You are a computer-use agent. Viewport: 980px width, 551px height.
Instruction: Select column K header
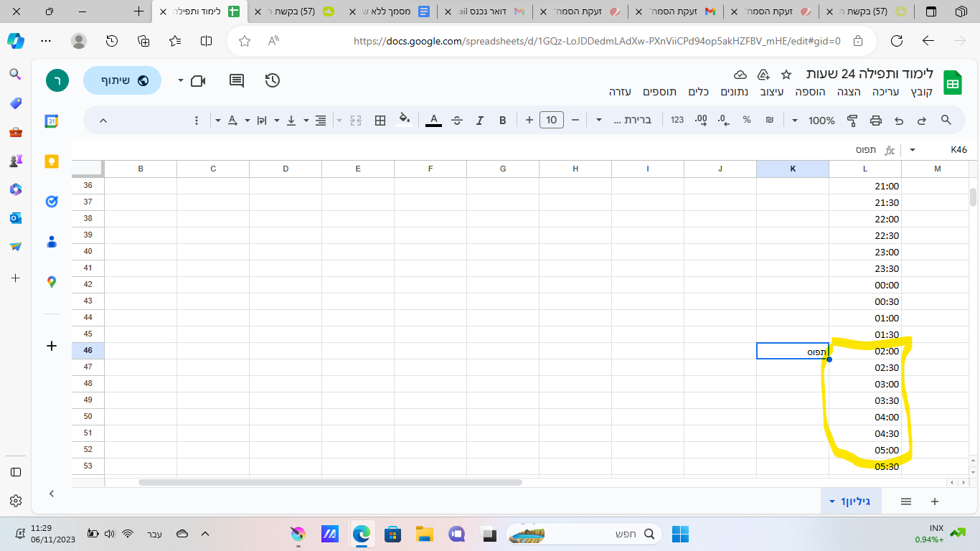793,169
